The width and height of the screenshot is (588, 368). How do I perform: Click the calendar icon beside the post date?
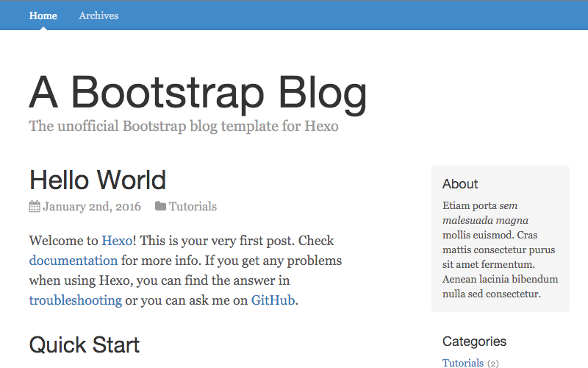pyautogui.click(x=35, y=207)
